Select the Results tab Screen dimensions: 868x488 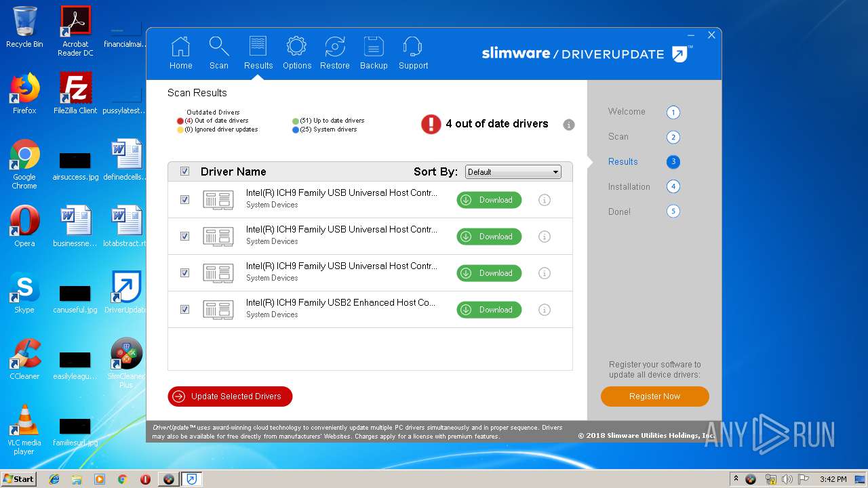[258, 54]
